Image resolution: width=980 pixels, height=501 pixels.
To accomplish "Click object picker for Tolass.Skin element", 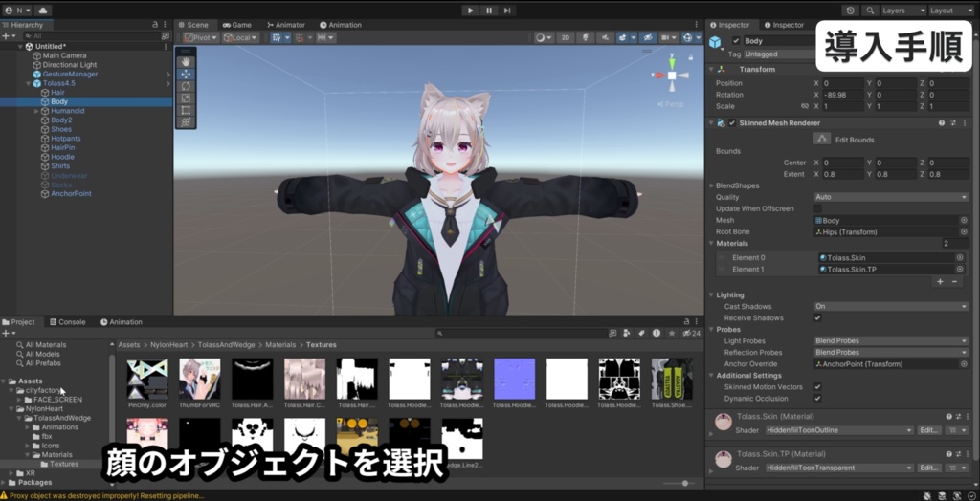I will pyautogui.click(x=959, y=257).
